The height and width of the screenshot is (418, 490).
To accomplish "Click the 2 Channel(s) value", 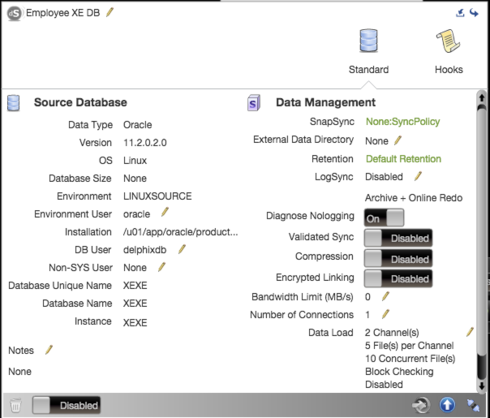I will point(392,333).
